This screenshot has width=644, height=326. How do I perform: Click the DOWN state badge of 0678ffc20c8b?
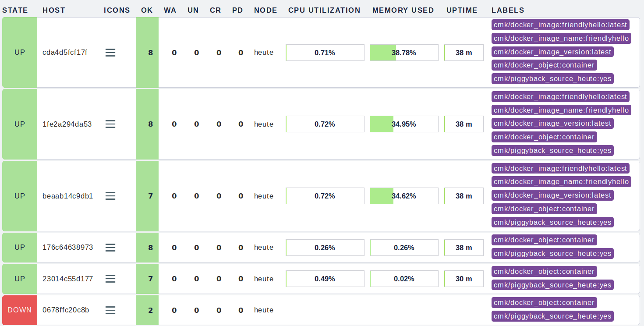[x=19, y=310]
